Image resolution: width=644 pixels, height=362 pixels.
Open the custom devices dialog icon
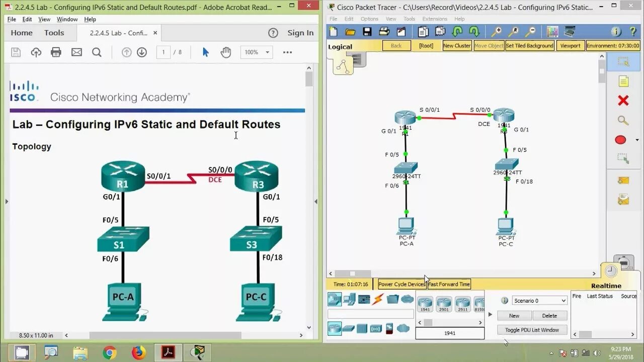(570, 32)
